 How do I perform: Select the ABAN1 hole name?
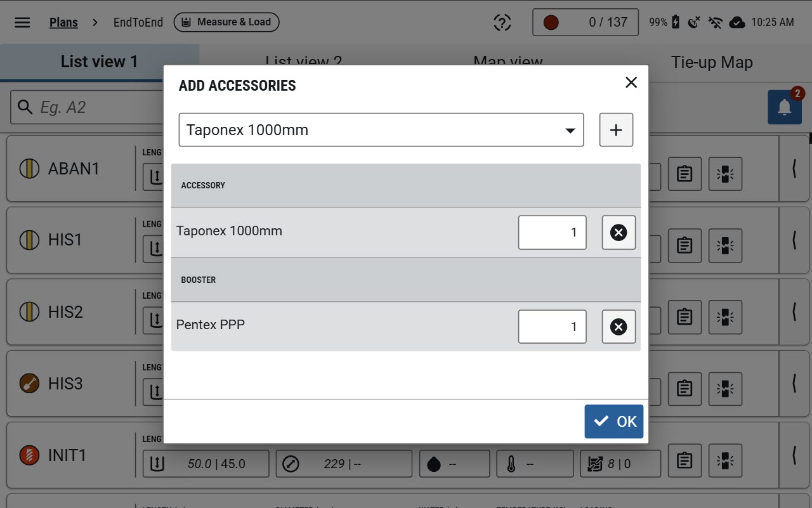click(74, 169)
